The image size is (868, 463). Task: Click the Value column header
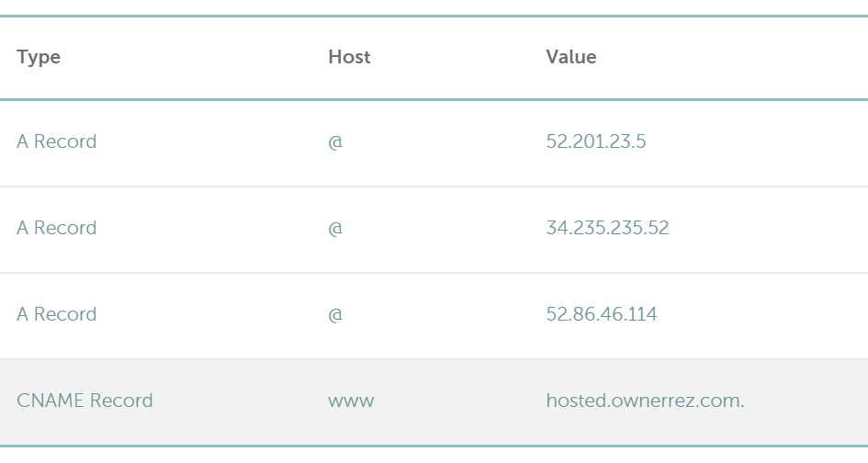pos(571,56)
